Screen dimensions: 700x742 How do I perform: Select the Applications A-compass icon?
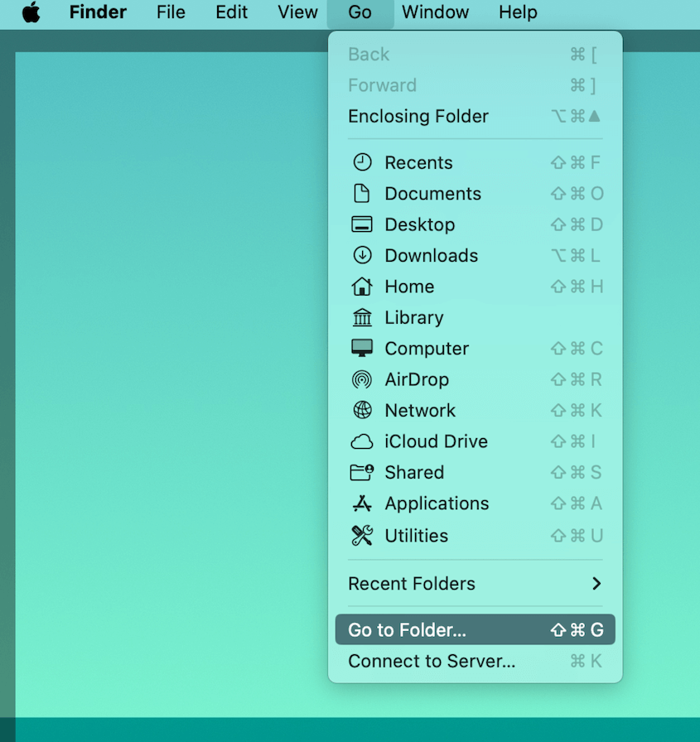click(362, 503)
